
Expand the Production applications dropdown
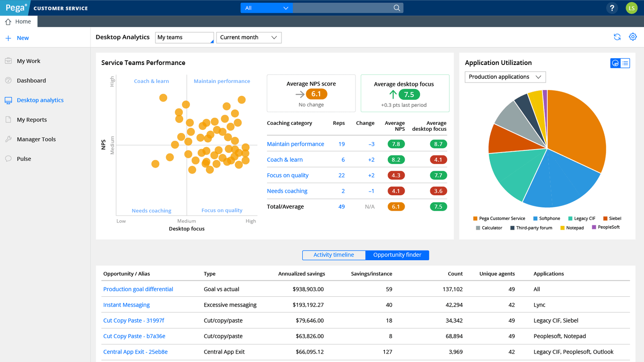click(505, 77)
